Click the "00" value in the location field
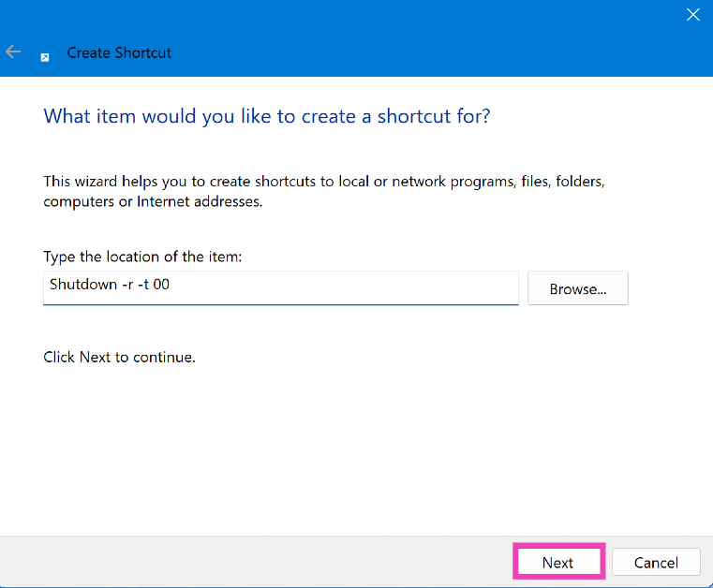This screenshot has height=588, width=713. (x=161, y=285)
